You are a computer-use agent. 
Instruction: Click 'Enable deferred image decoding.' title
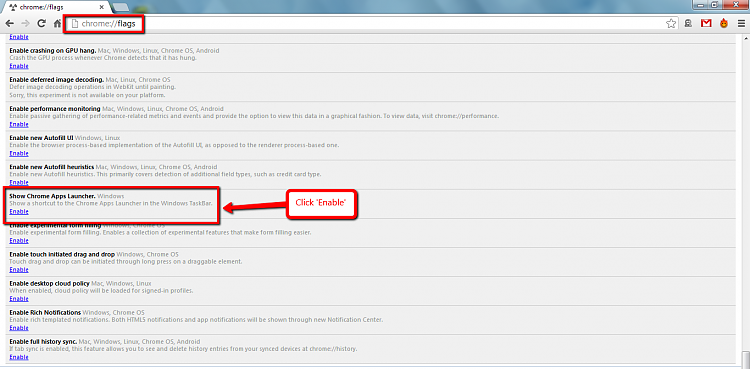click(57, 79)
